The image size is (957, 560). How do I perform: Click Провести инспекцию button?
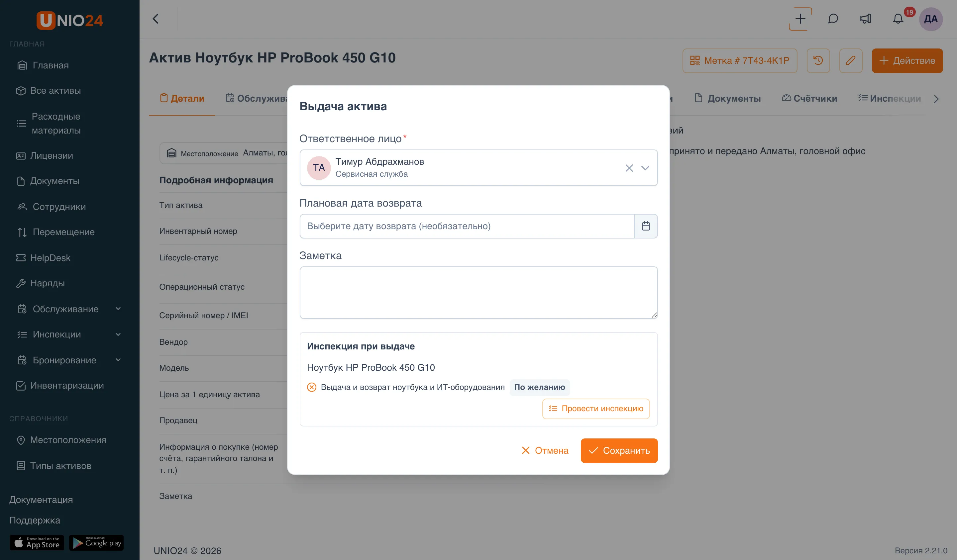[x=596, y=409]
